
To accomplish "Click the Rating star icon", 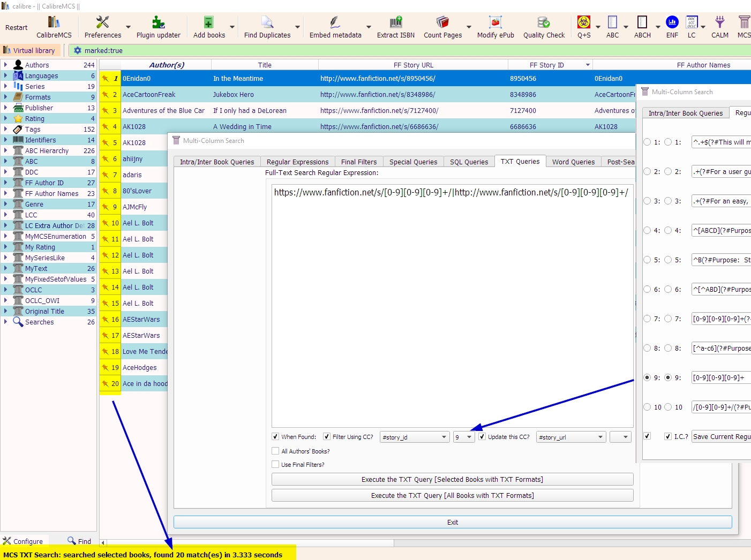I will (x=18, y=118).
